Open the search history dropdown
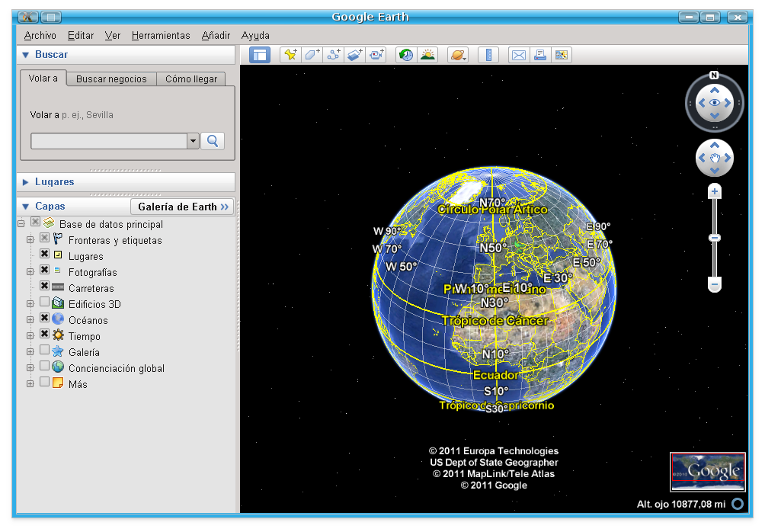 (194, 141)
